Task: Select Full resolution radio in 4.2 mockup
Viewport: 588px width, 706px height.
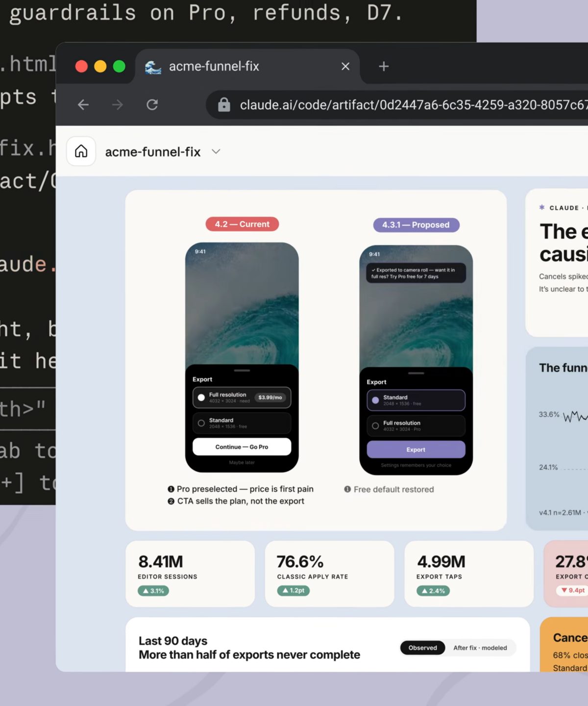Action: click(x=201, y=398)
